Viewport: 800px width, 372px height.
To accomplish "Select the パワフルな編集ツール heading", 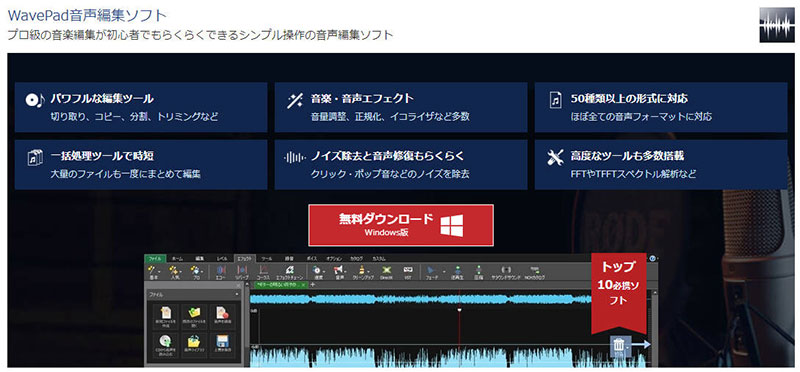I will click(102, 98).
